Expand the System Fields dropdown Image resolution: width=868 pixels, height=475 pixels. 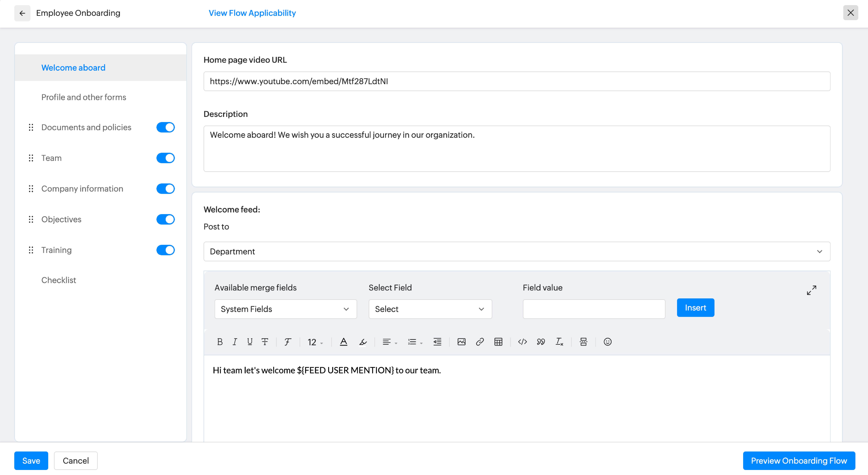pos(285,309)
